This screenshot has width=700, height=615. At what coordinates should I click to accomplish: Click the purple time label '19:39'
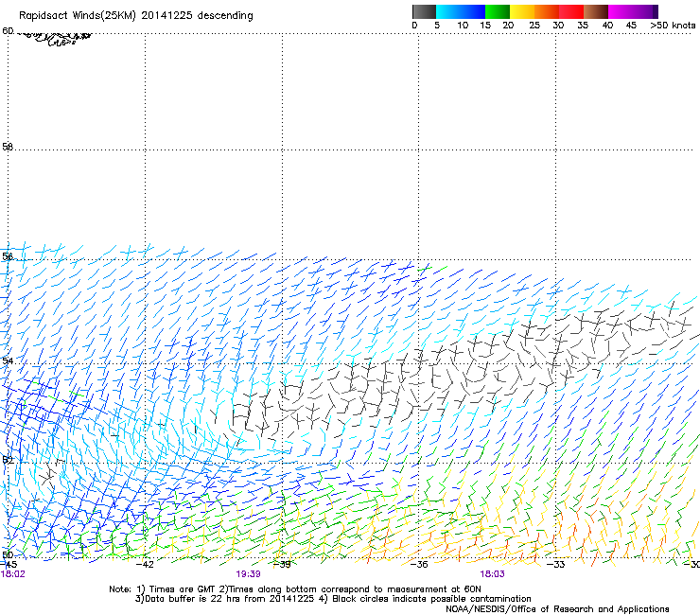(x=248, y=574)
